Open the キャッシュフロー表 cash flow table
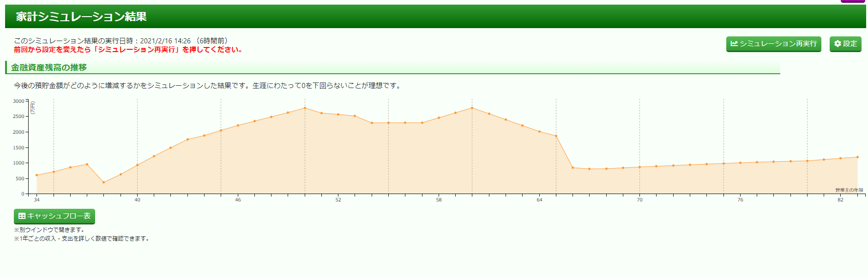This screenshot has width=868, height=277. pyautogui.click(x=54, y=216)
